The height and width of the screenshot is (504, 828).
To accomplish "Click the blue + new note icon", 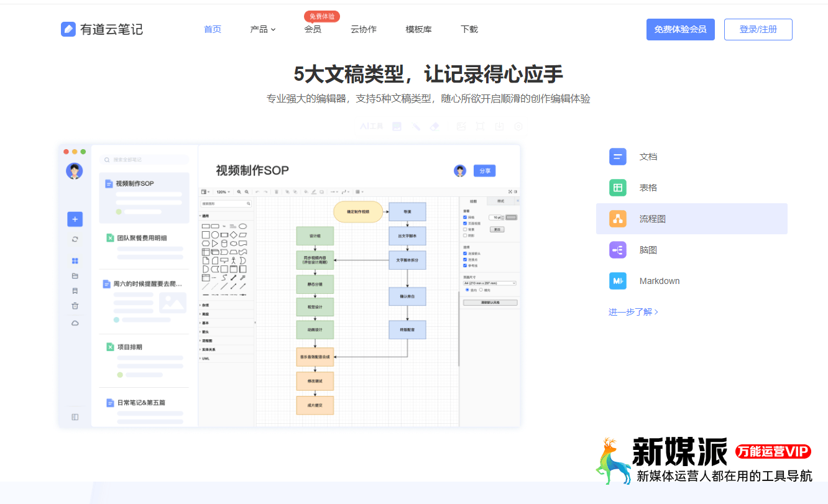I will tap(75, 219).
